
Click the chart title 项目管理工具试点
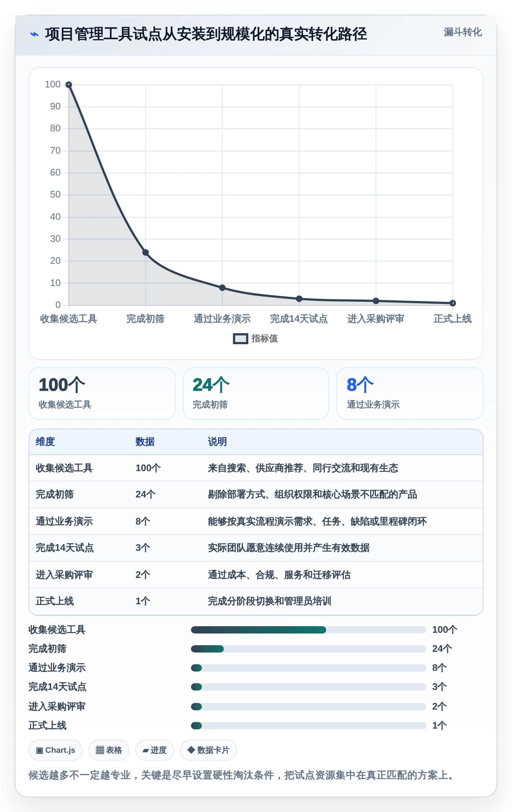point(206,34)
